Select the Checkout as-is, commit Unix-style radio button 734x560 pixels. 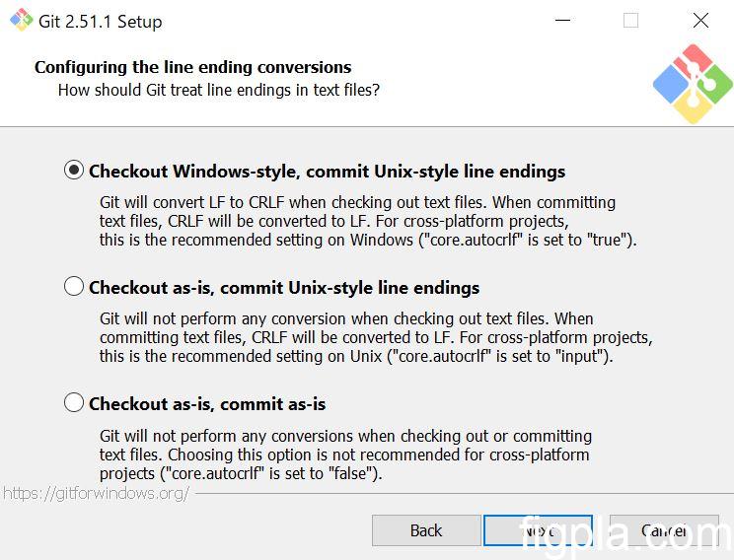(x=74, y=287)
